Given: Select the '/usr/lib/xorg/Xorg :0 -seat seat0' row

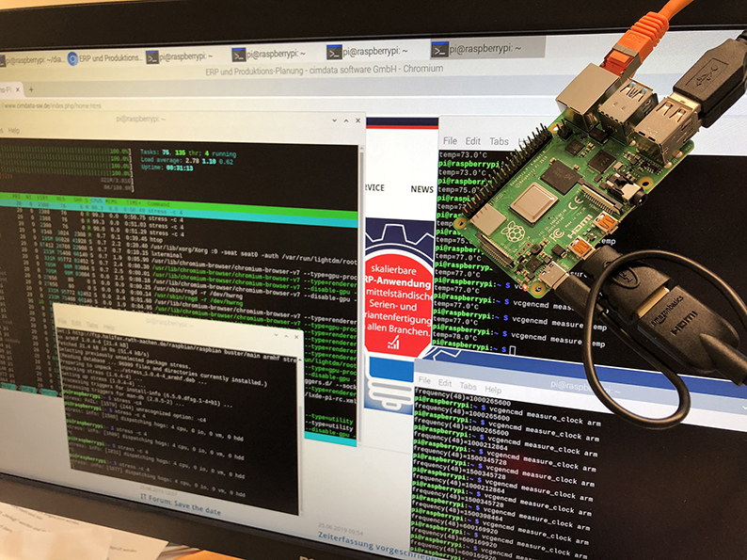Looking at the screenshot, I should 253,256.
